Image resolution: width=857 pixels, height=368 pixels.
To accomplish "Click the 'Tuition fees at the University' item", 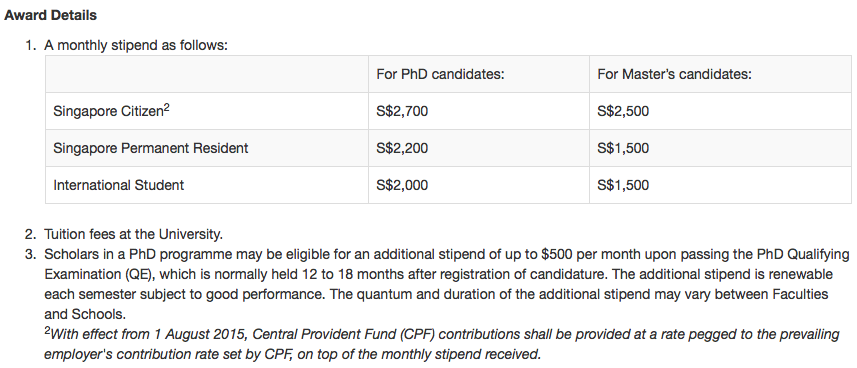I will point(133,235).
